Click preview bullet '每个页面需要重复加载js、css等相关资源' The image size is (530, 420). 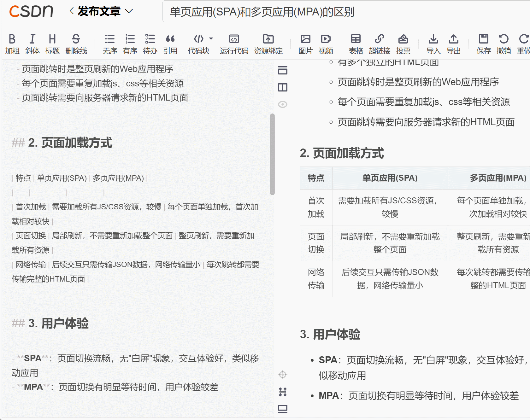click(424, 102)
